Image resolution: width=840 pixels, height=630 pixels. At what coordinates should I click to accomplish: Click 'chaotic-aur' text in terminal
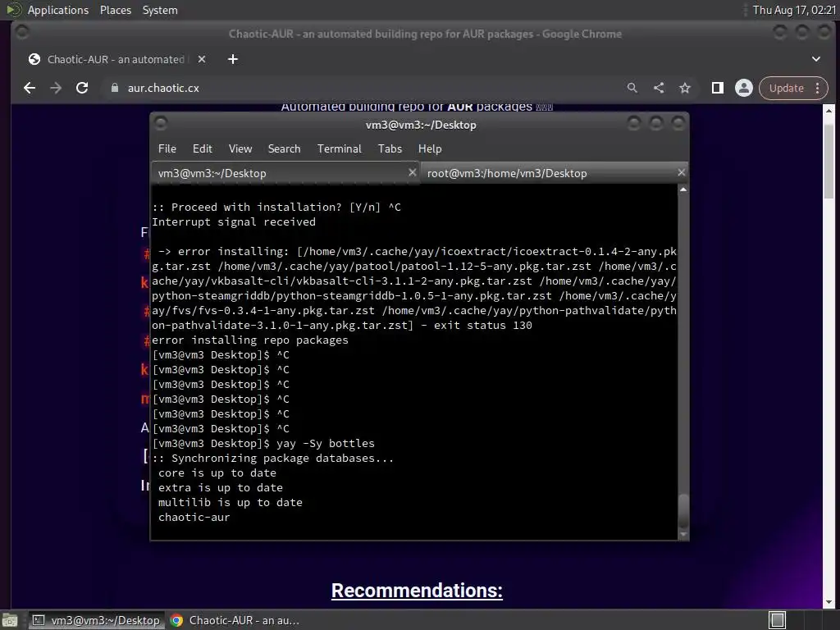[194, 518]
